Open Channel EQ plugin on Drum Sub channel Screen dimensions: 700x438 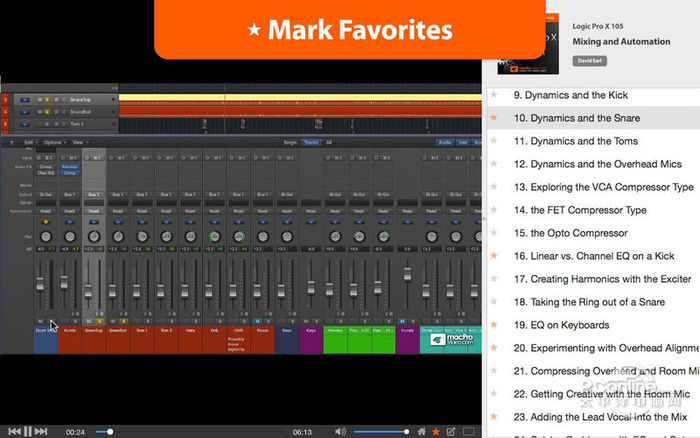(x=46, y=173)
